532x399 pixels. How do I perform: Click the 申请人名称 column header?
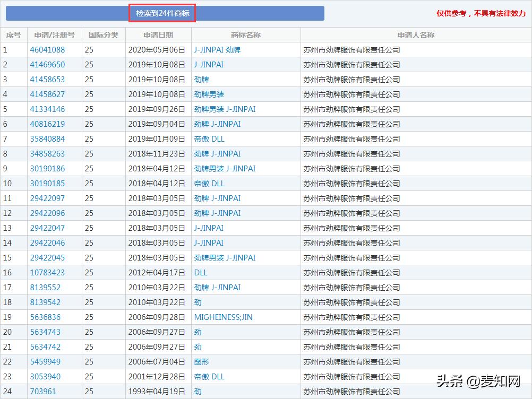[416, 35]
